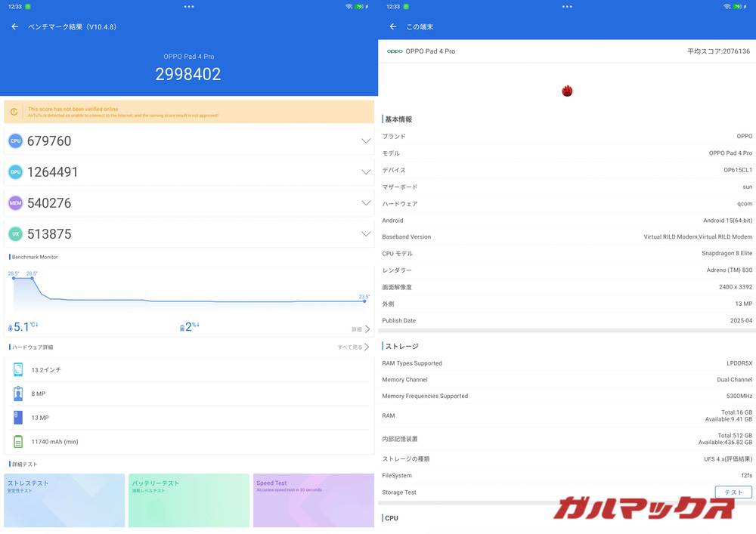Tap the back arrow on the benchmark results page
756x534 pixels.
(x=14, y=26)
